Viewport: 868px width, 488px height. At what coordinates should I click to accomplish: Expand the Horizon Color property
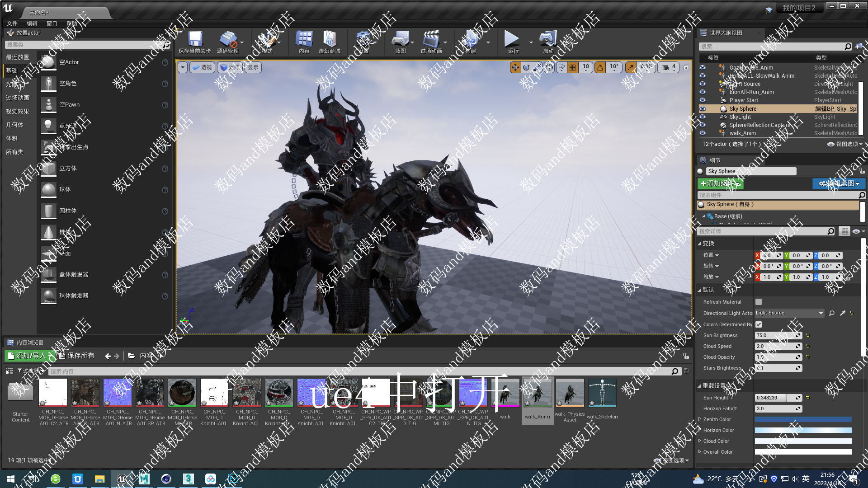(700, 430)
